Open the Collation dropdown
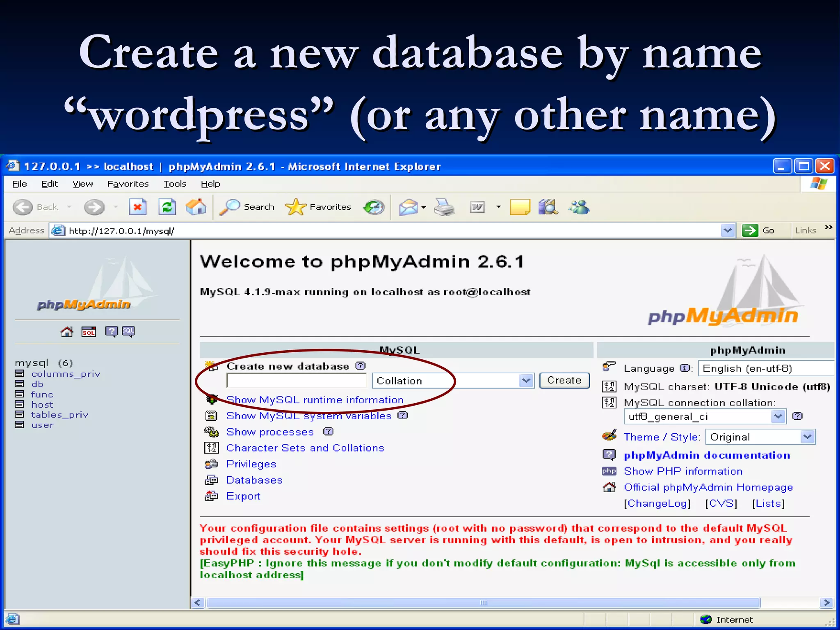 click(x=453, y=381)
